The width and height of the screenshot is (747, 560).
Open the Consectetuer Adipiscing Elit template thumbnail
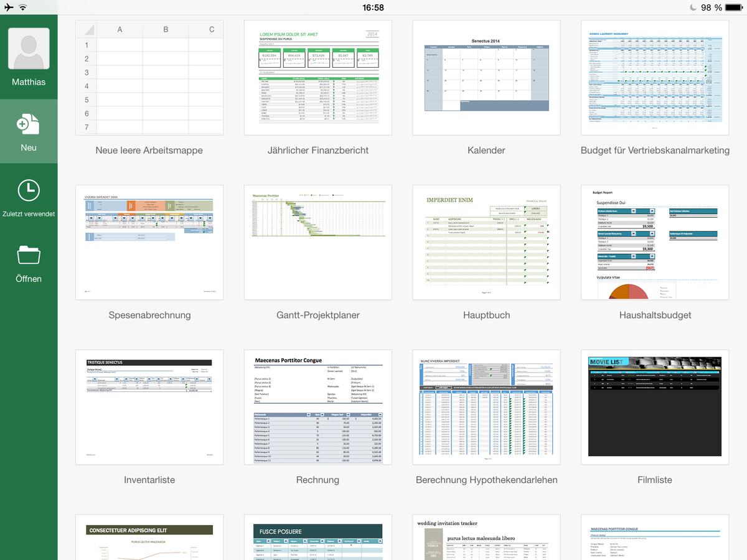pos(149,538)
